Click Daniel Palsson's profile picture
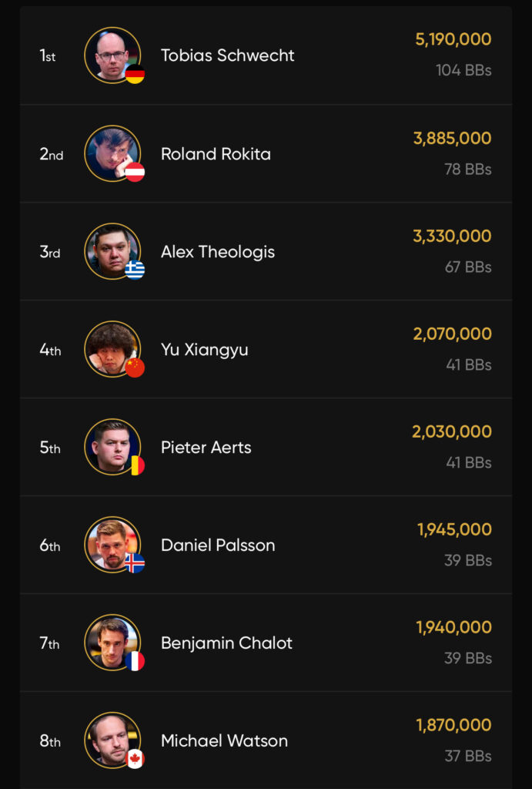The width and height of the screenshot is (532, 789). 112,544
